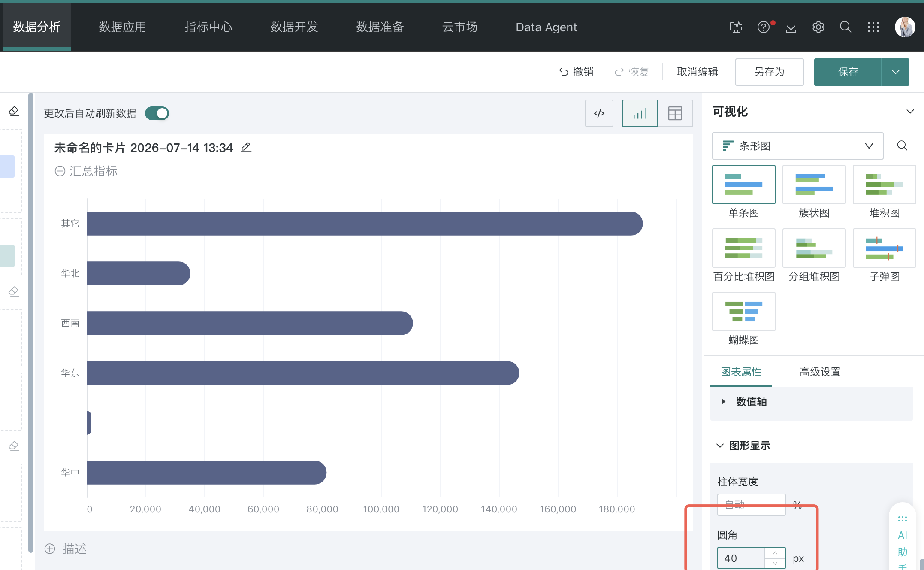
Task: Click the top eraser icon in left sidebar
Action: click(x=14, y=111)
